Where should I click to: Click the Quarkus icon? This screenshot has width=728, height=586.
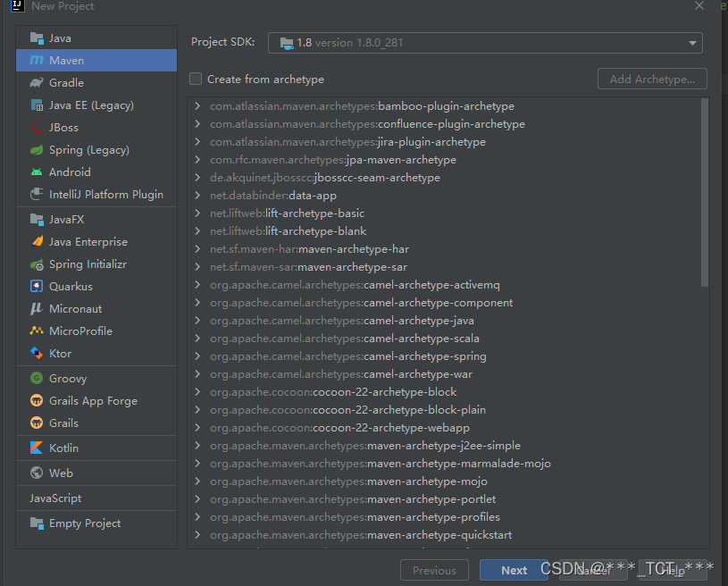(37, 286)
